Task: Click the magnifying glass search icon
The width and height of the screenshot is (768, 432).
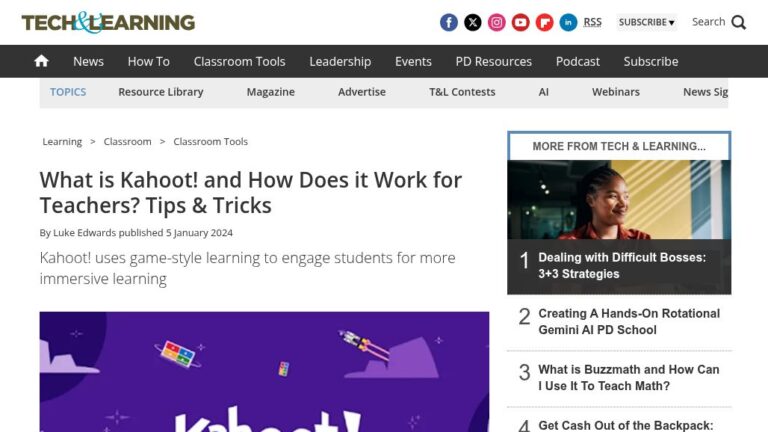Action: [739, 23]
